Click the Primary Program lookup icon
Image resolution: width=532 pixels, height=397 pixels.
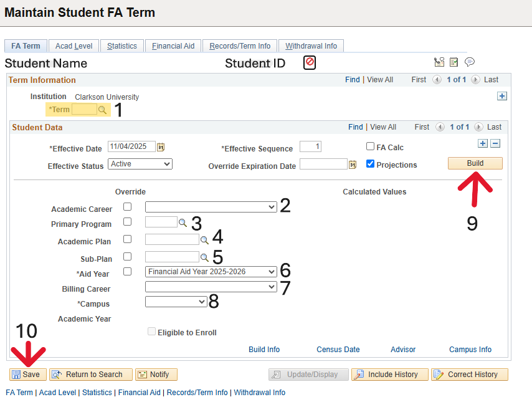tap(183, 222)
